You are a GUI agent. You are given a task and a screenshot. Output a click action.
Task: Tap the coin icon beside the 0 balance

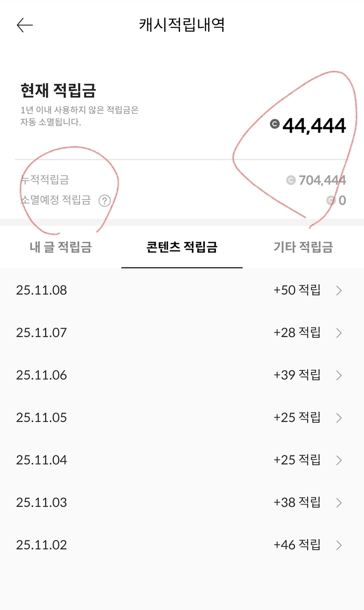331,200
